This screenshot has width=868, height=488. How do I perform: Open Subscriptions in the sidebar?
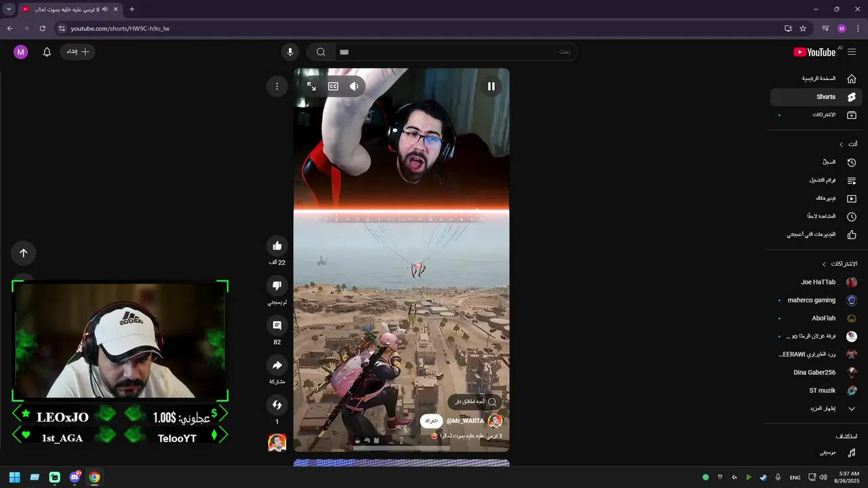816,115
